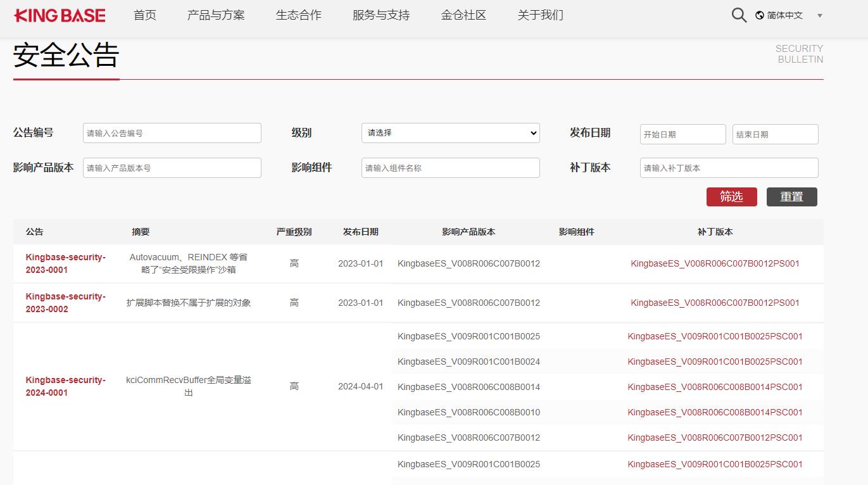
Task: Click the 发布日期 column header
Action: (361, 232)
